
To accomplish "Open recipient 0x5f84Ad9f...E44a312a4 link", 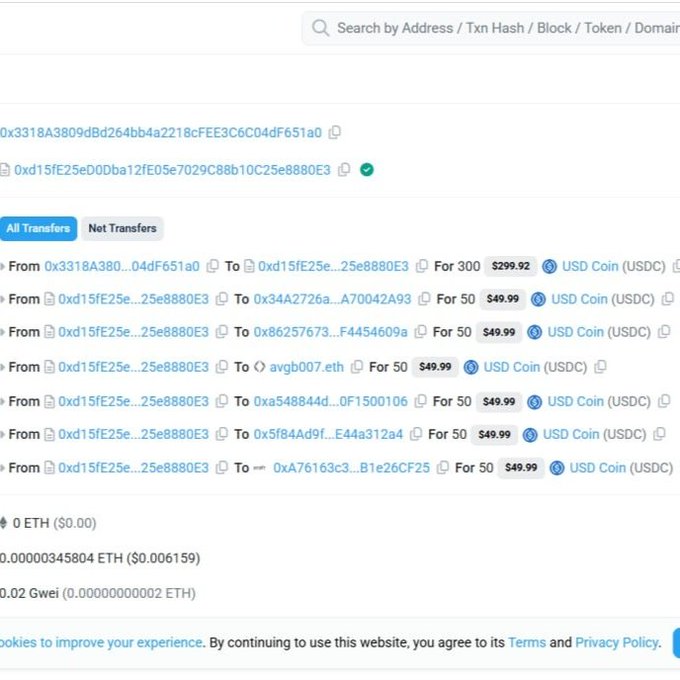I will [328, 435].
